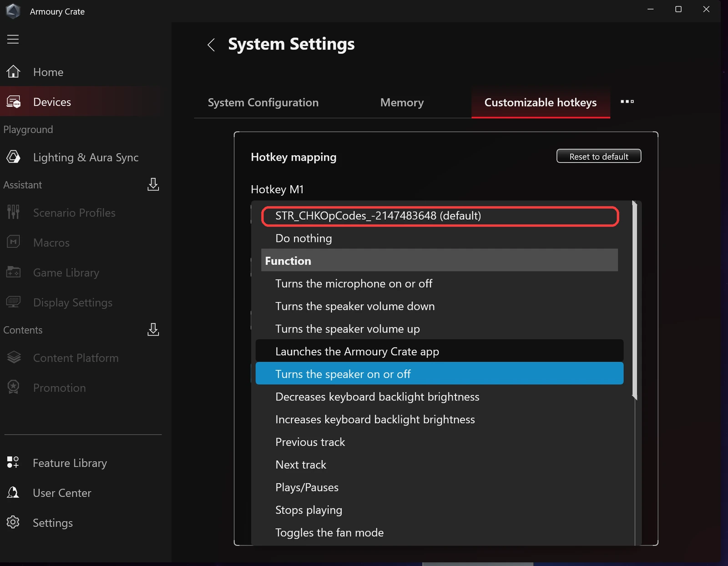Open User Center from sidebar

[62, 493]
